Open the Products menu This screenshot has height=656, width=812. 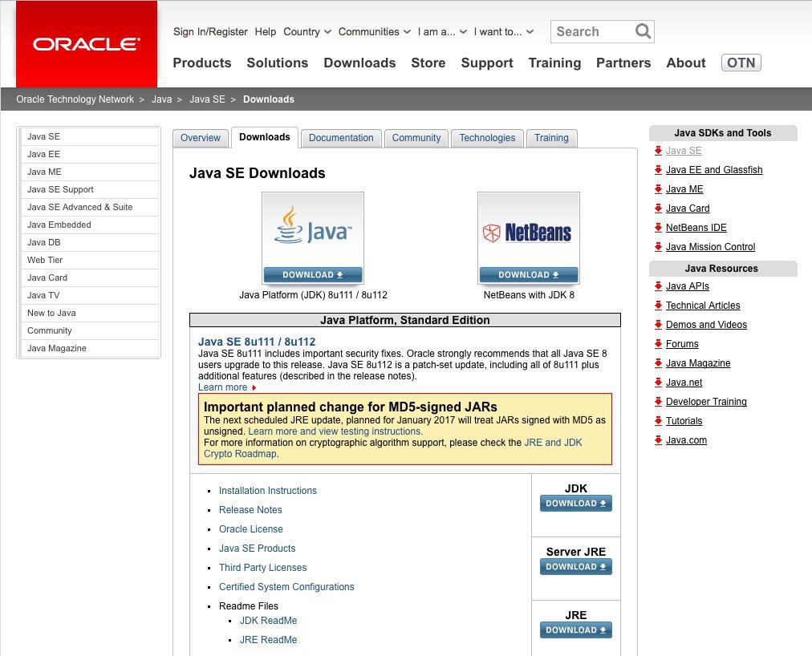coord(202,63)
